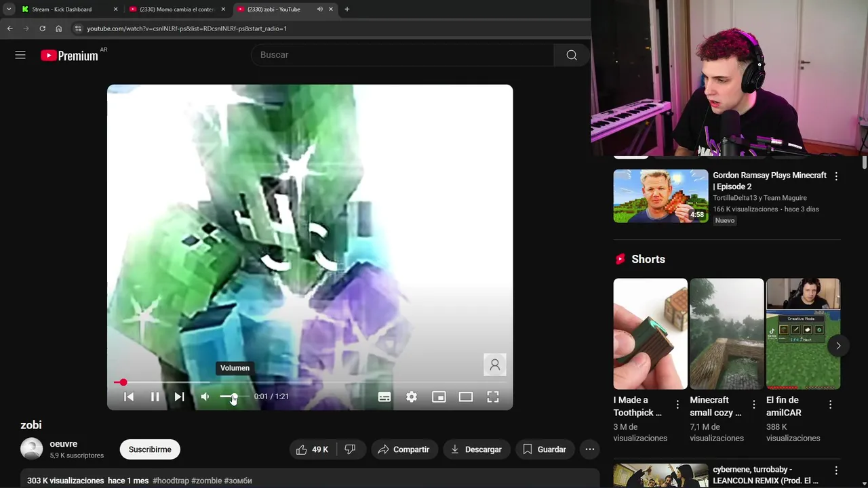The image size is (868, 488).
Task: Open Gordon Ramsay Plays Minecraft thumbnail
Action: coord(660,196)
